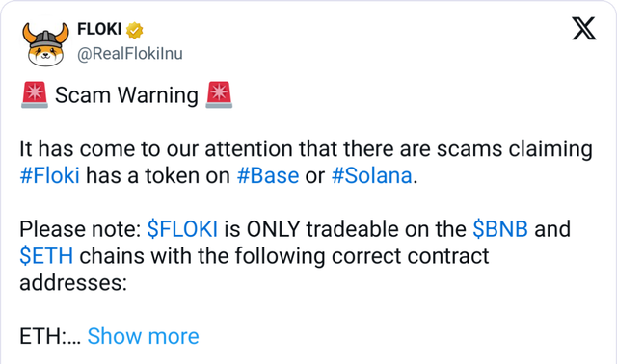Click the Scam Warning heading text
This screenshot has width=617, height=364.
tap(126, 95)
